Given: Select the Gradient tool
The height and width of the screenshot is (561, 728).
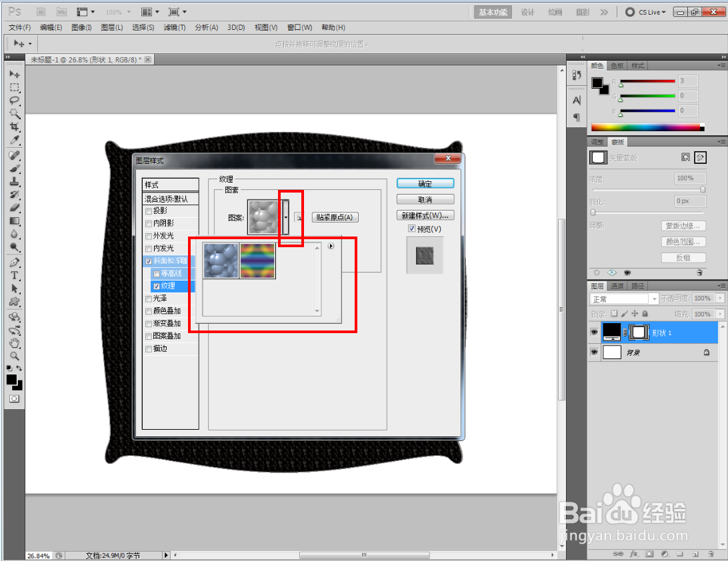Looking at the screenshot, I should click(15, 221).
